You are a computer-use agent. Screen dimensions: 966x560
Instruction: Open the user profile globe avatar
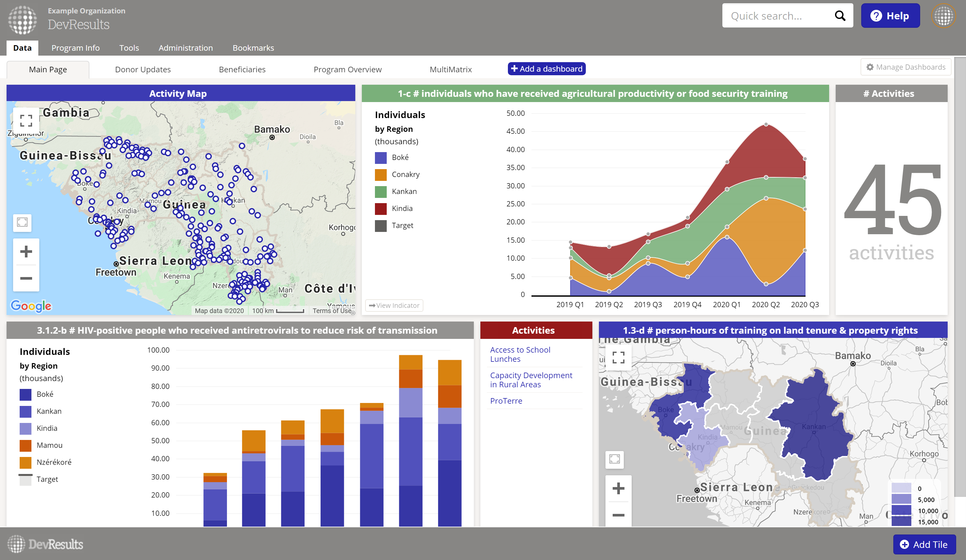click(943, 16)
